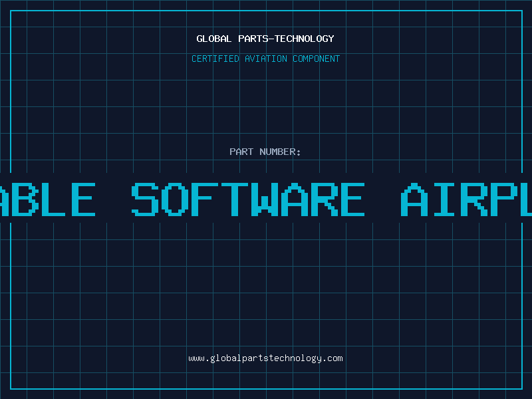Click the word CERTIFIED in the subtitle
Viewport: 532px width, 399px height.
215,59
